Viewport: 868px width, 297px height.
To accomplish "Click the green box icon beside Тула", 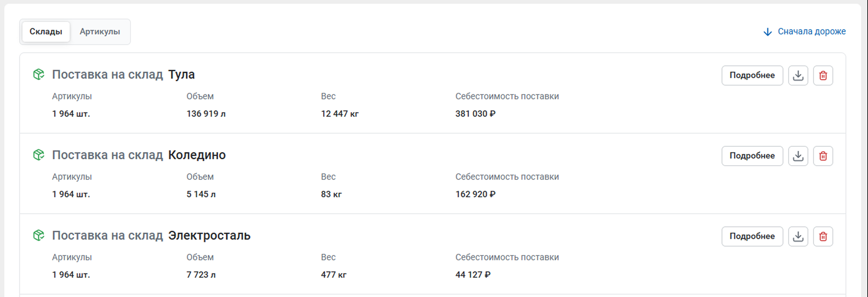I will tap(39, 74).
